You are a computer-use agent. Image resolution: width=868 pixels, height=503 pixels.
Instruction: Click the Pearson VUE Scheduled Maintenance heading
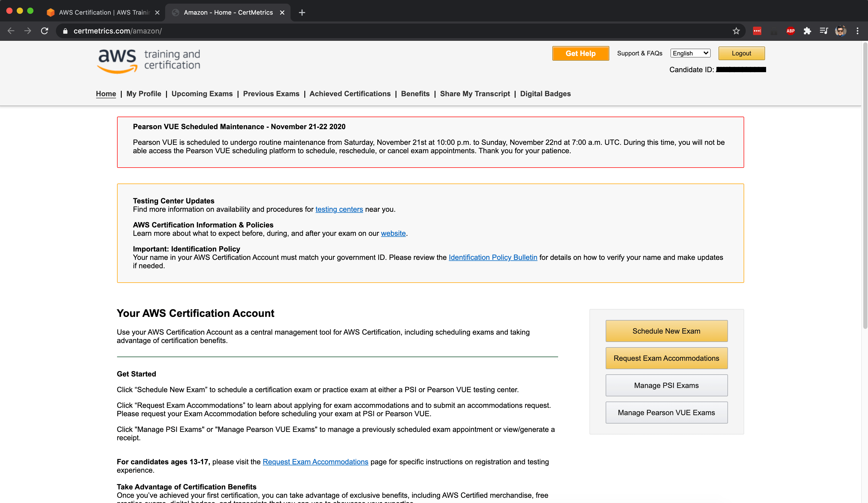point(239,127)
